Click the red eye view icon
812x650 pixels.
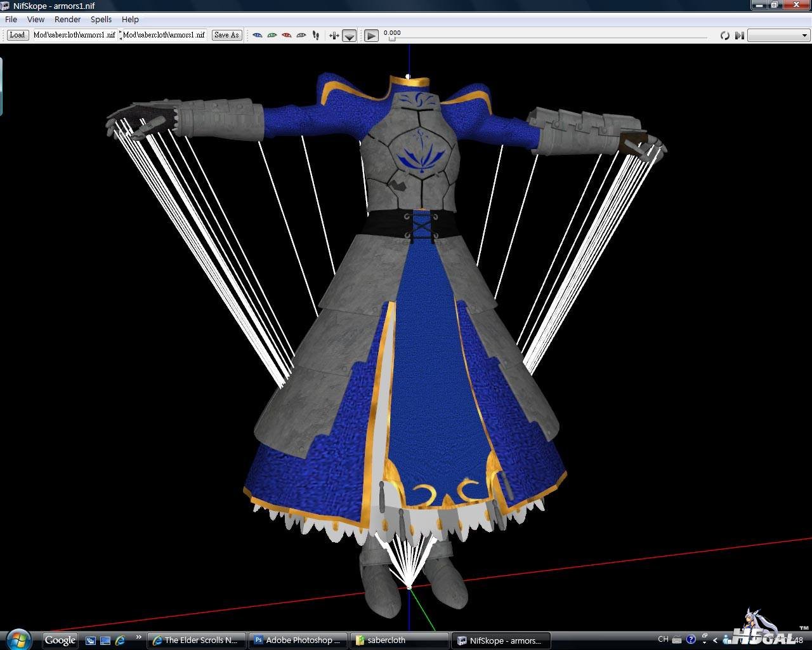pyautogui.click(x=286, y=35)
